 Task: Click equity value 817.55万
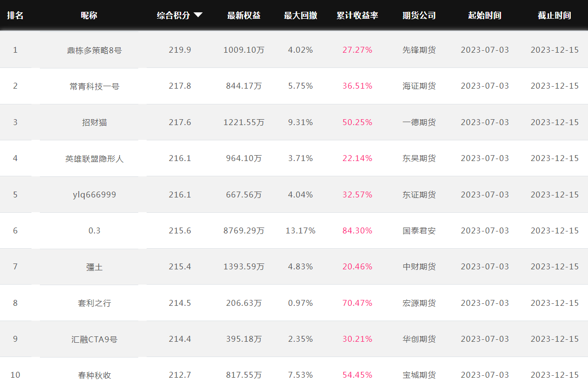click(x=244, y=375)
